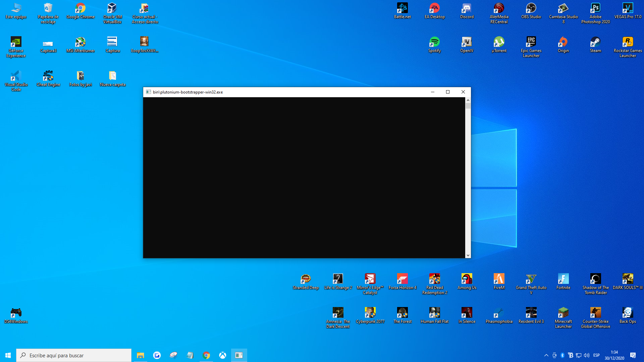Select the Stranded Deep desktop icon

(x=306, y=282)
